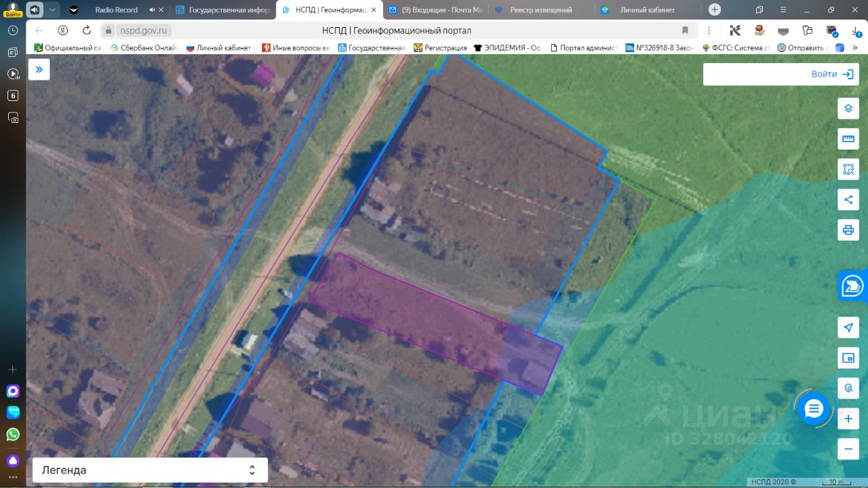
Task: Open the Портал админист bookmark
Action: (584, 47)
